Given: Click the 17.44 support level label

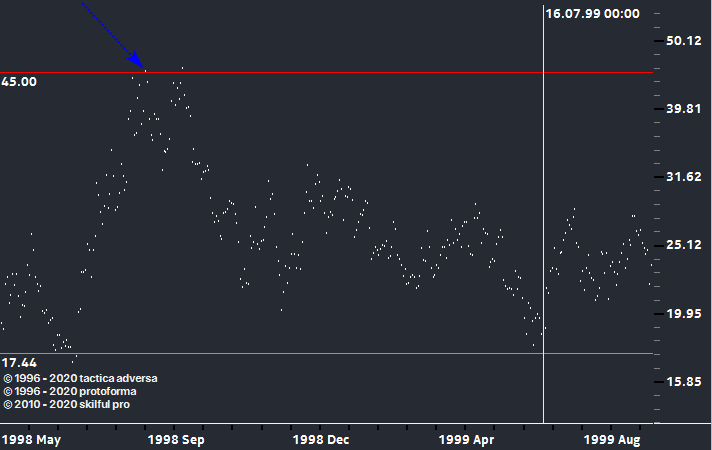Looking at the screenshot, I should pyautogui.click(x=19, y=362).
